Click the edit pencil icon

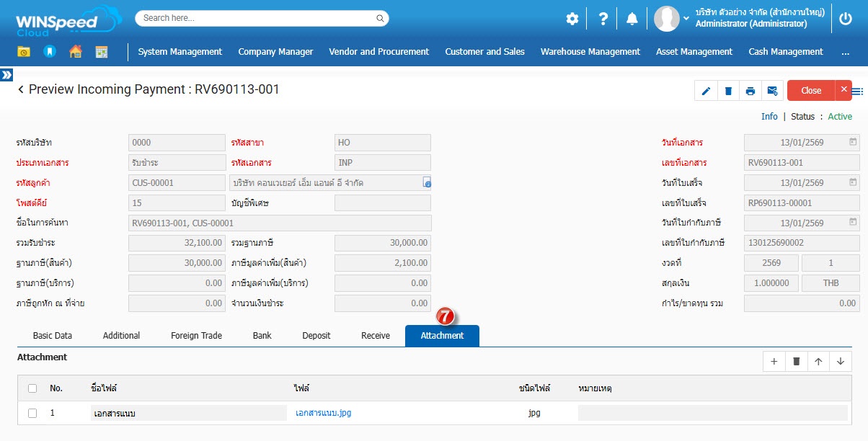pos(706,91)
